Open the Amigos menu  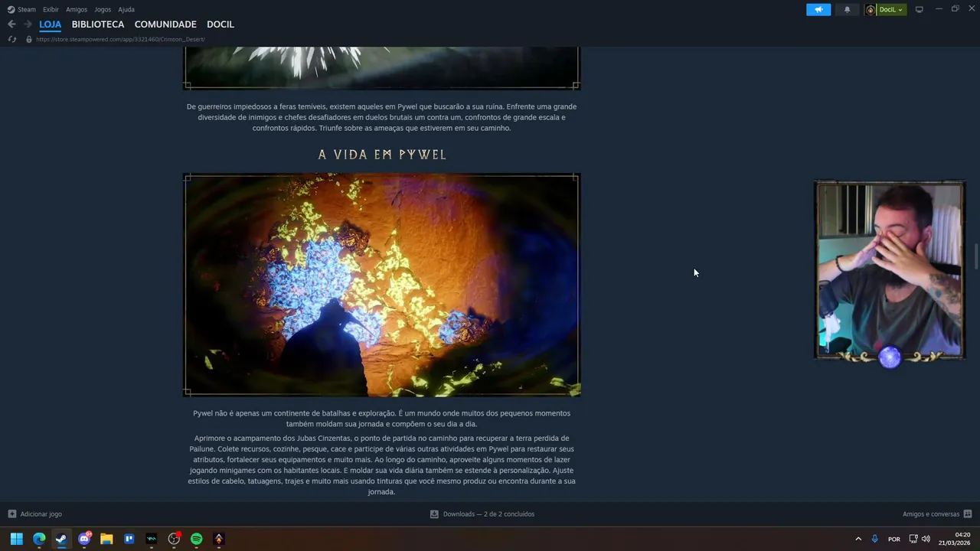[x=77, y=9]
